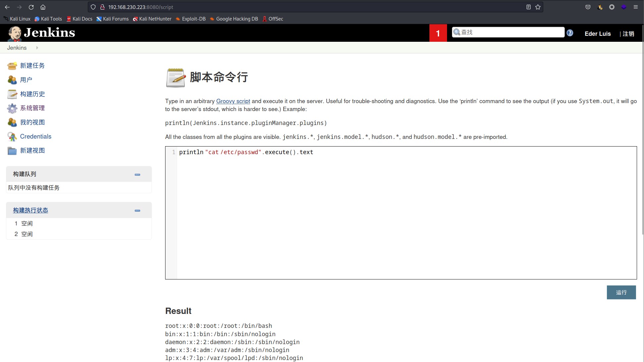The width and height of the screenshot is (644, 362).
Task: Click the users people icon
Action: 12,80
